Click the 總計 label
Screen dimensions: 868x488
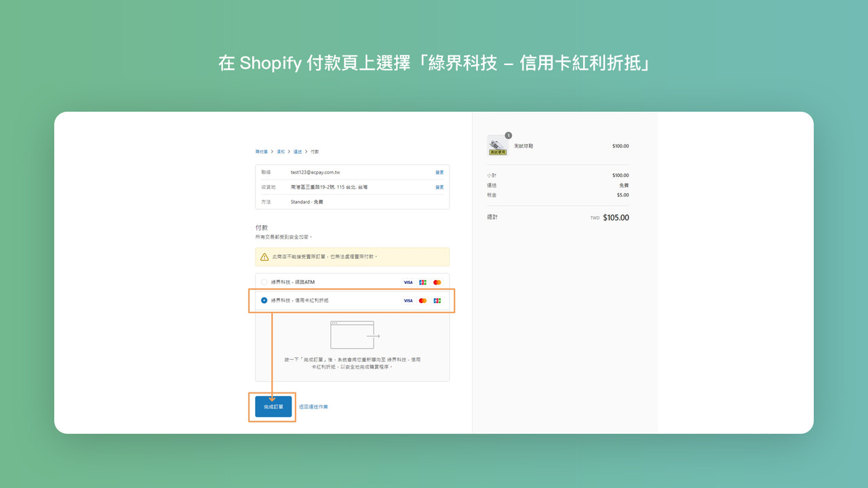point(492,217)
